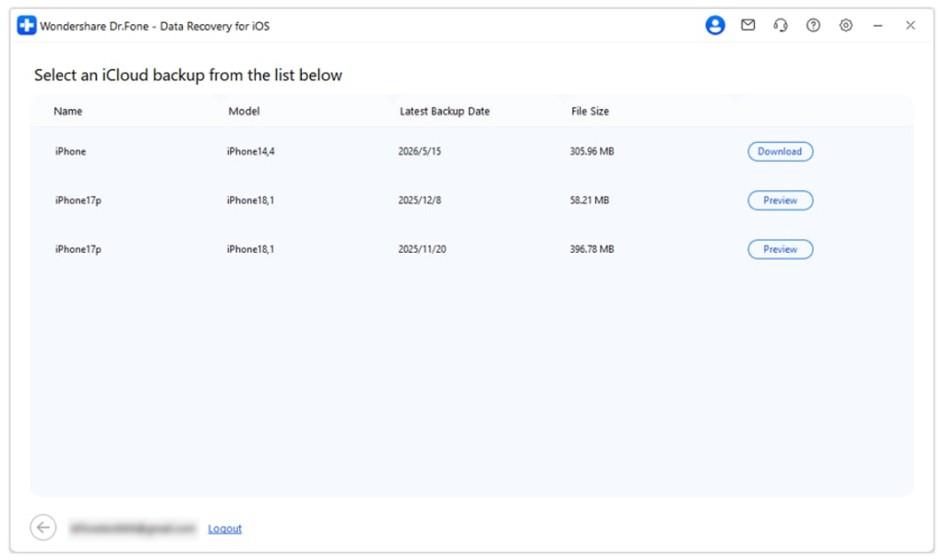Select iPhone17p name in 58.21 MB row
The image size is (945, 560).
[78, 200]
